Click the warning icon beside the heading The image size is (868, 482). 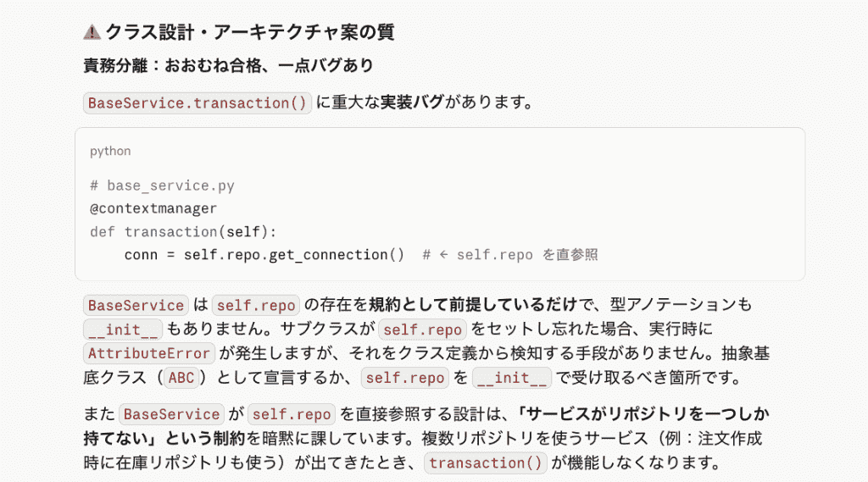tap(92, 32)
